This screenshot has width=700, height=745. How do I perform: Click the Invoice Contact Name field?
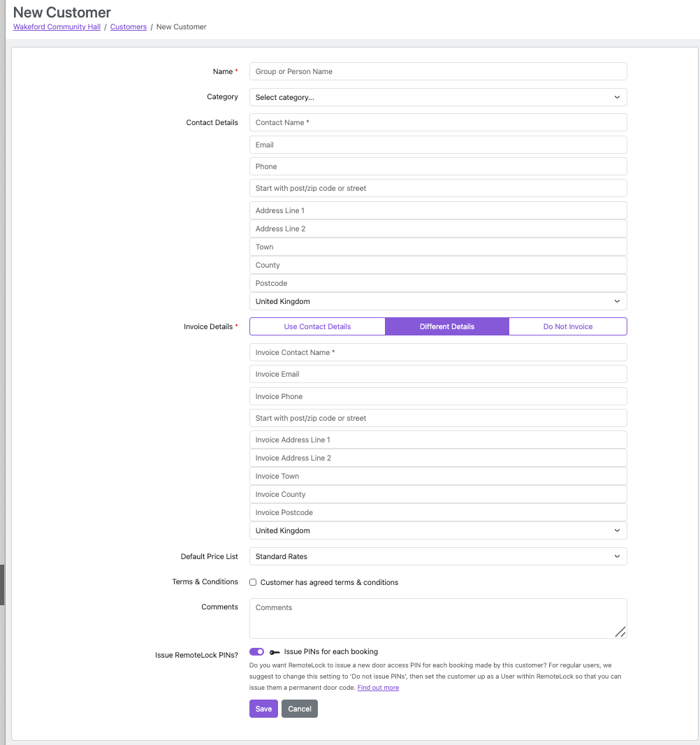click(x=437, y=352)
